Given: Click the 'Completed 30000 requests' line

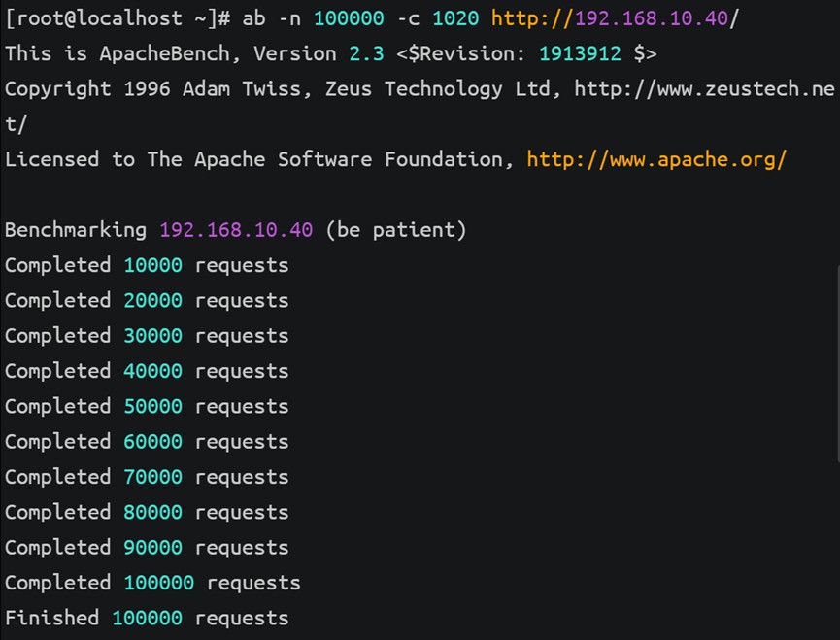Looking at the screenshot, I should (147, 336).
